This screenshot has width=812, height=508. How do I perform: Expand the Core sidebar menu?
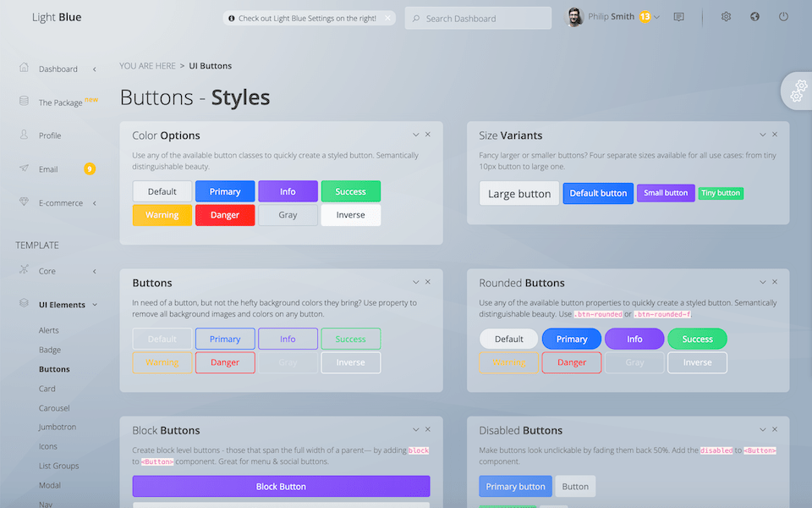[94, 271]
